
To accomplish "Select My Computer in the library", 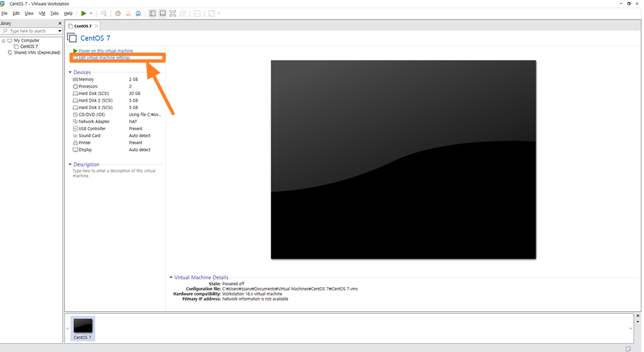I will [x=27, y=41].
